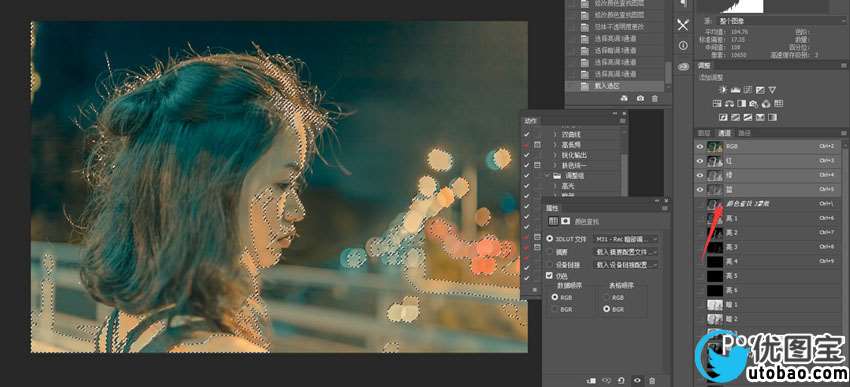Click the delete trash icon at Properties panel bottom
This screenshot has height=387, width=850.
pyautogui.click(x=652, y=381)
